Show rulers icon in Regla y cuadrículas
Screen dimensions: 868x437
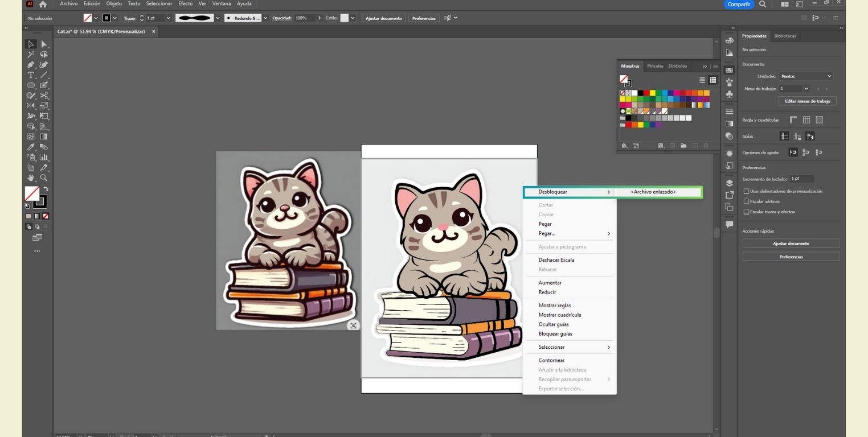coord(793,120)
